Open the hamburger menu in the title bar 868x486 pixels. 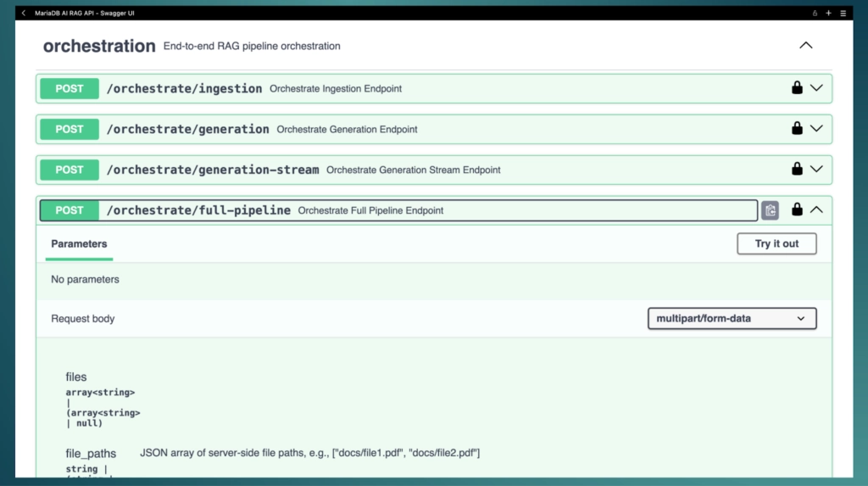click(x=843, y=13)
